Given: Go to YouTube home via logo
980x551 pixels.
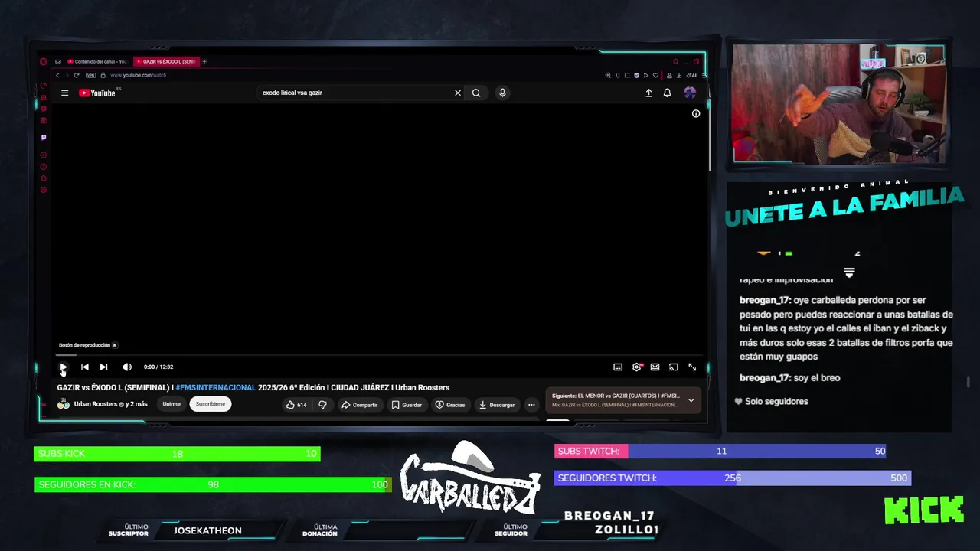Looking at the screenshot, I should click(97, 93).
